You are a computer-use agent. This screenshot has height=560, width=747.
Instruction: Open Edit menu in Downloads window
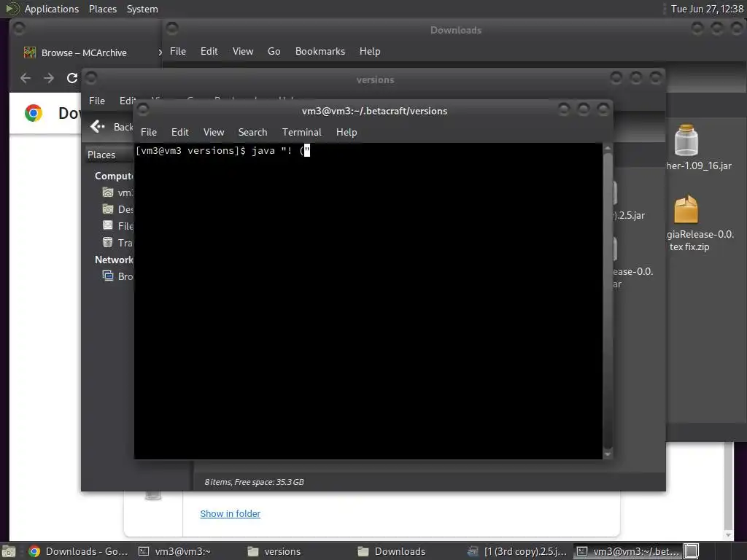pos(209,51)
